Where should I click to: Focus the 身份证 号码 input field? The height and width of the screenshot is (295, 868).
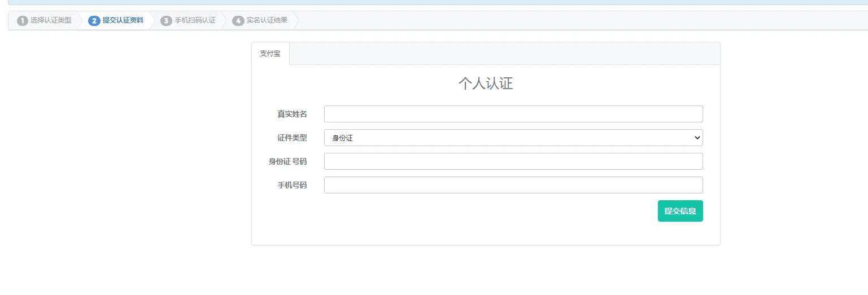[513, 161]
